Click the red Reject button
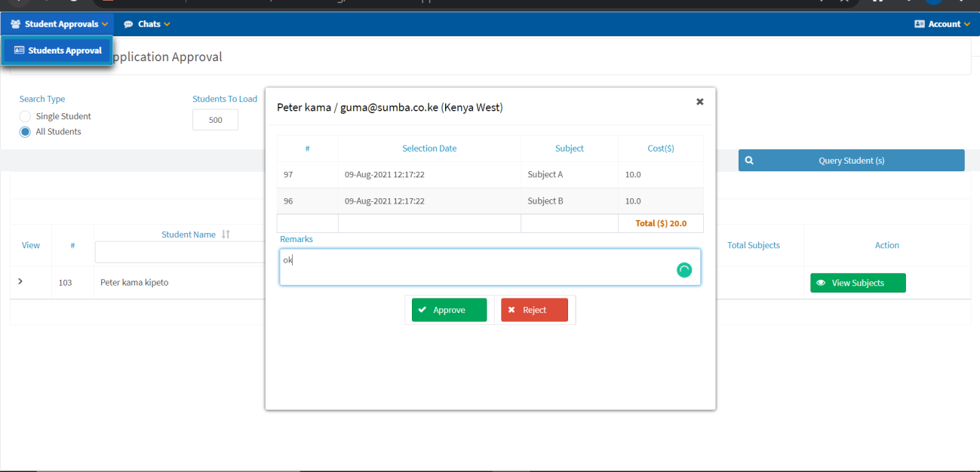The image size is (980, 472). pyautogui.click(x=534, y=310)
